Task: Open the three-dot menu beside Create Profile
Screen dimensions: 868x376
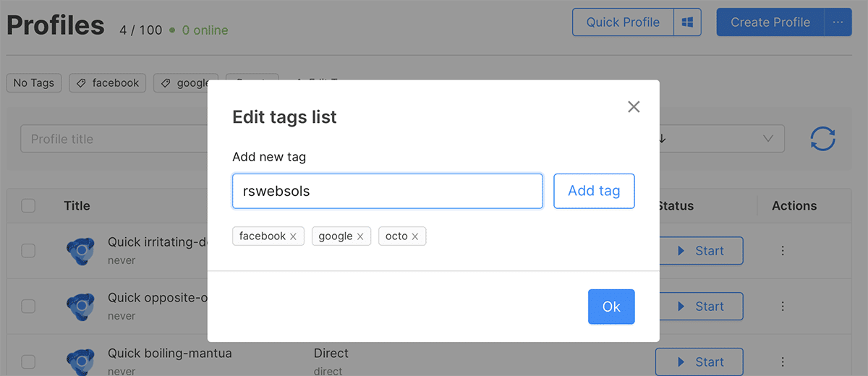Action: tap(838, 22)
